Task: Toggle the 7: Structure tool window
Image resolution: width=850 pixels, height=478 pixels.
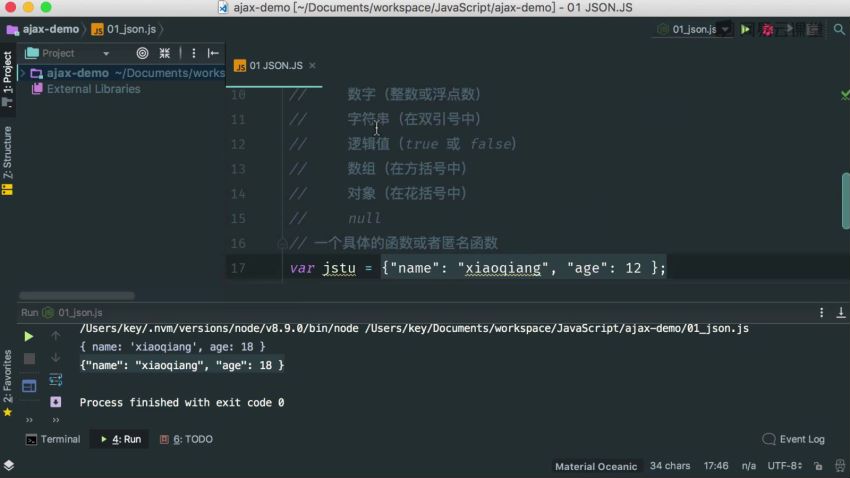Action: [8, 160]
